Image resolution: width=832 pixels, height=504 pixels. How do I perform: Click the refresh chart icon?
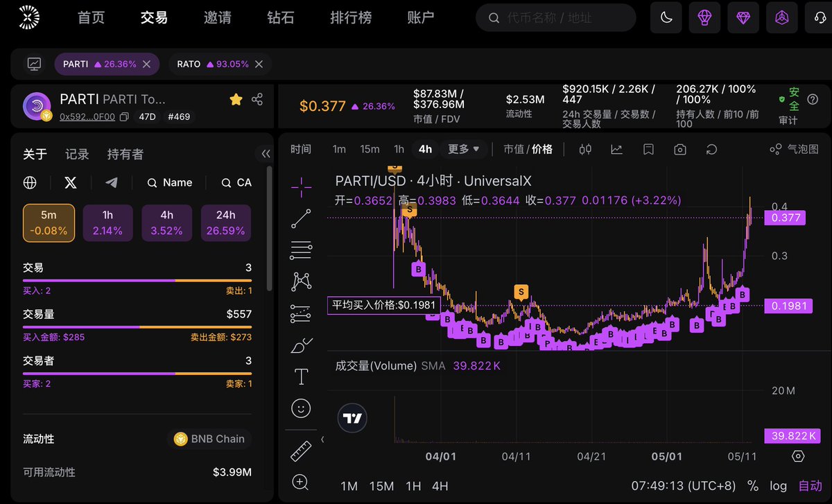pos(711,149)
